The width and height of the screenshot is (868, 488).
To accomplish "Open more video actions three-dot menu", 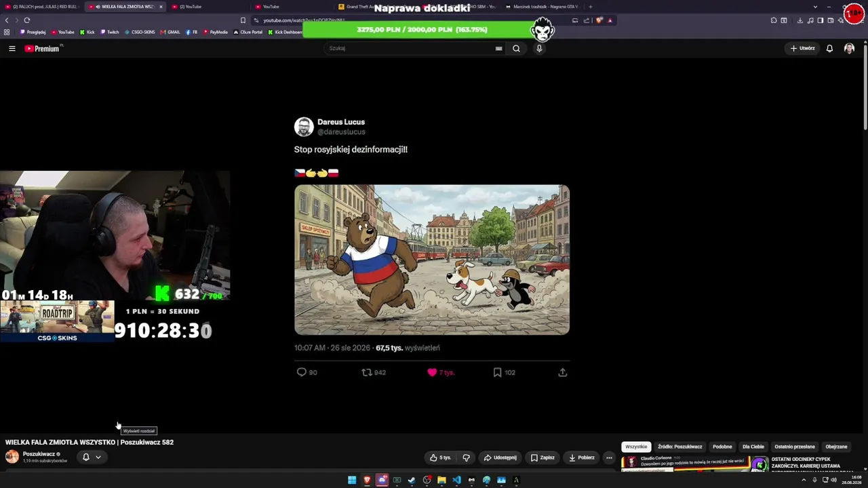I will pyautogui.click(x=609, y=457).
